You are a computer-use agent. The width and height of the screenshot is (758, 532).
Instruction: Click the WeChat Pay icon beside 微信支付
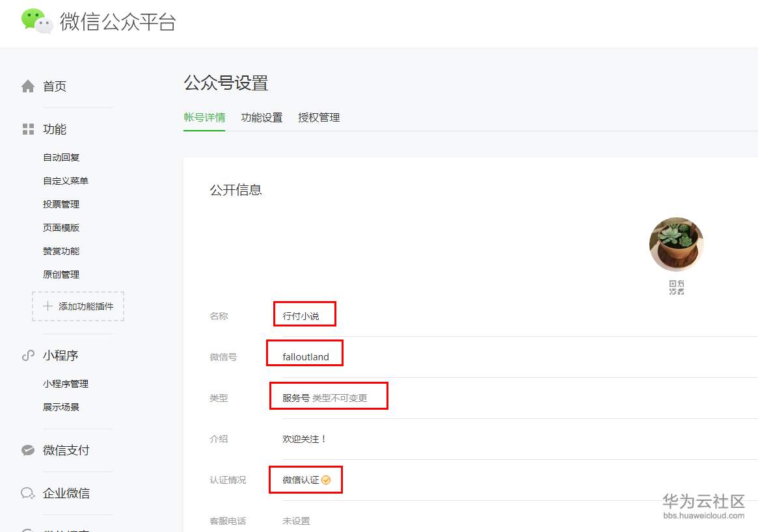tap(28, 450)
